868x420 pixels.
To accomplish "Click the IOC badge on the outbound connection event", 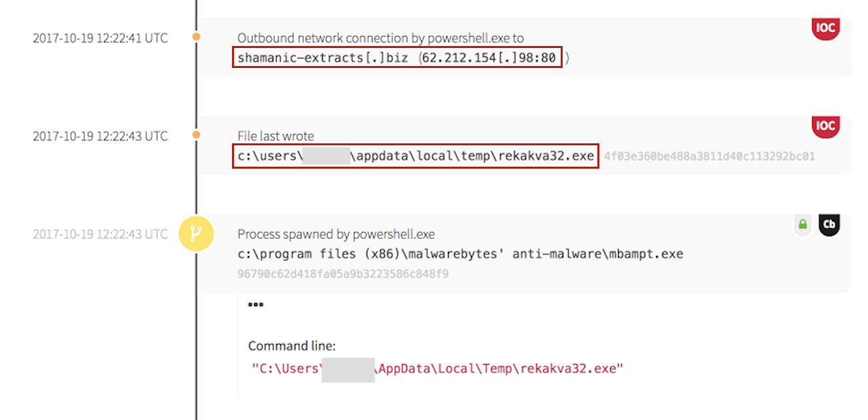I will (x=825, y=29).
